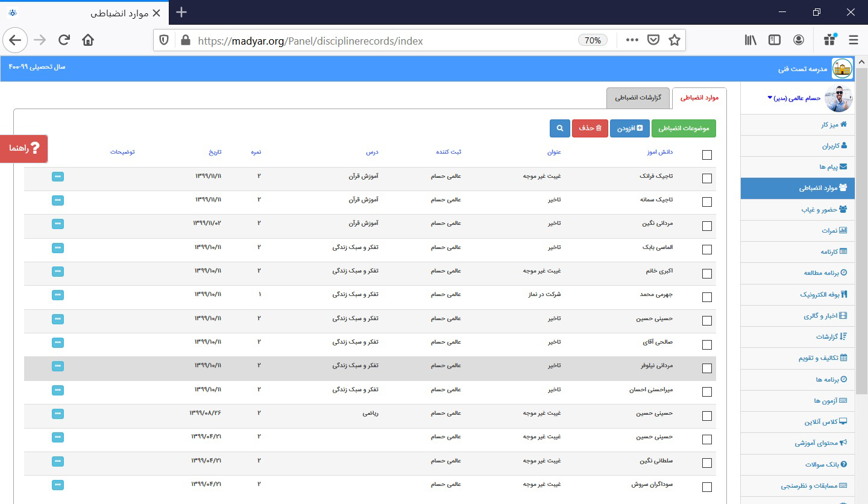This screenshot has width=868, height=504.
Task: Open the بوفه الکترونیک menu item
Action: click(x=798, y=295)
